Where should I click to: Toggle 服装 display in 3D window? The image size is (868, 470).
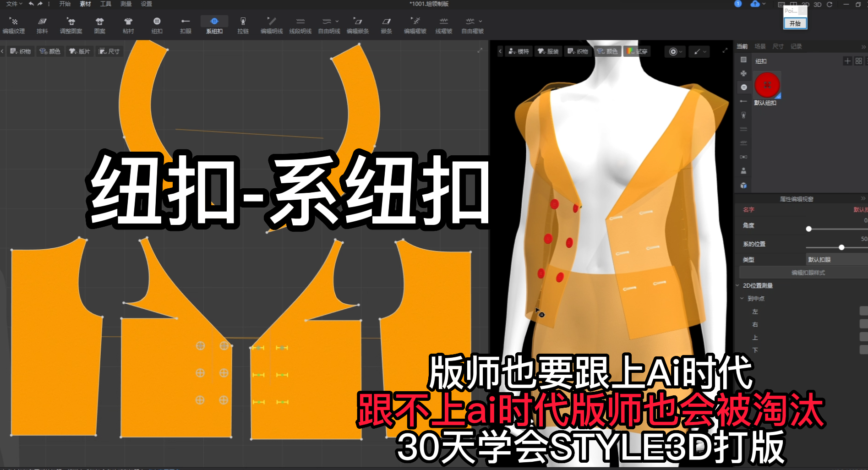pos(548,51)
